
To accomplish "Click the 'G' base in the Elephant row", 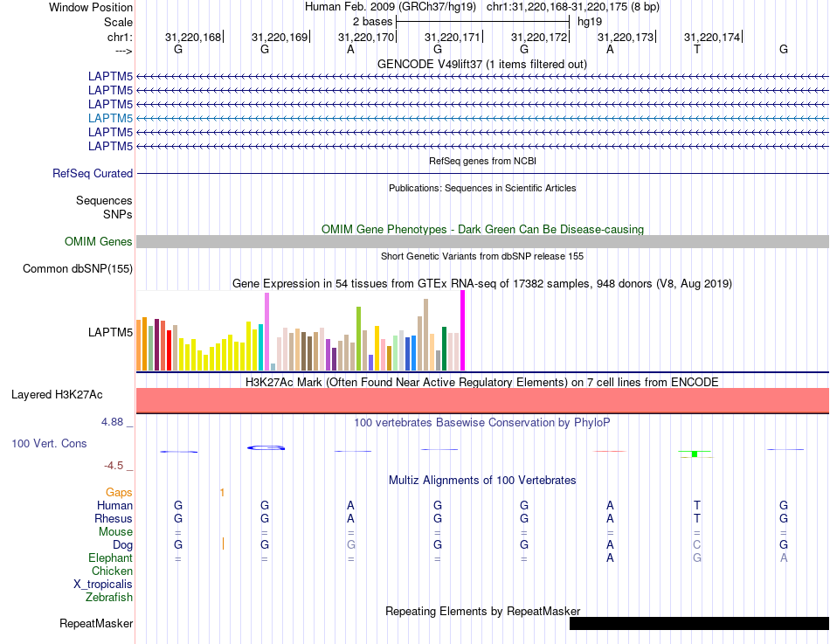I will [697, 557].
